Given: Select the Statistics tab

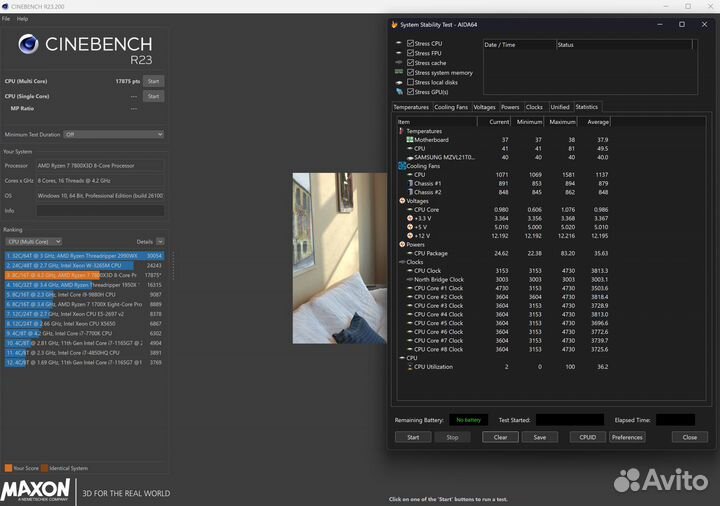Looking at the screenshot, I should point(587,107).
